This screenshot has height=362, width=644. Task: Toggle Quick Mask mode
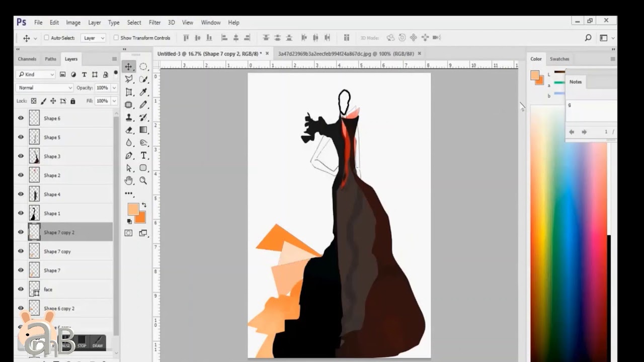(129, 233)
